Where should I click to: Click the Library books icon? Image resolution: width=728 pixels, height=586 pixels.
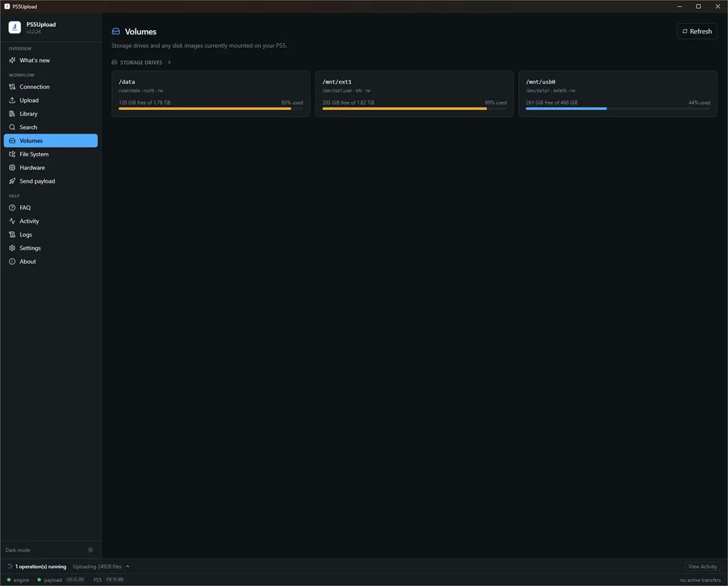[12, 114]
